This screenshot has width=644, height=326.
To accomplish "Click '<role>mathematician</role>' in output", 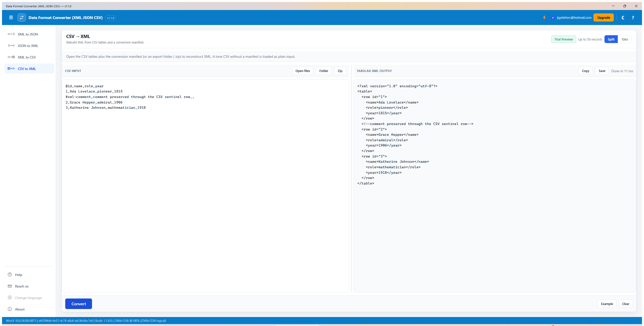I will (393, 167).
